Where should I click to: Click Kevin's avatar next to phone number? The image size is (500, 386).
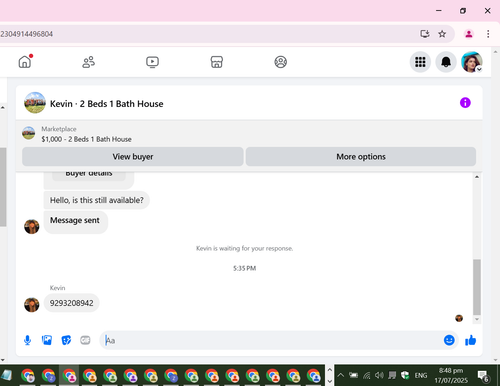pos(32,305)
